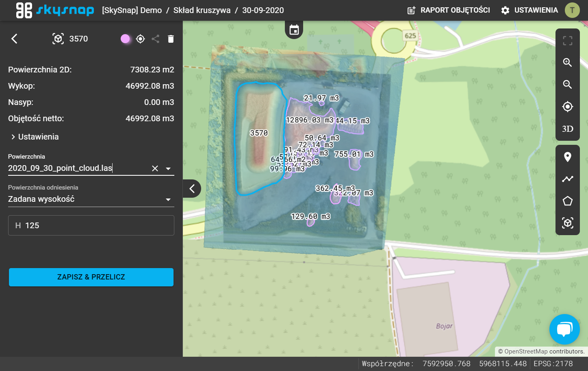Open the chat support widget
Image resolution: width=588 pixels, height=371 pixels.
click(564, 329)
